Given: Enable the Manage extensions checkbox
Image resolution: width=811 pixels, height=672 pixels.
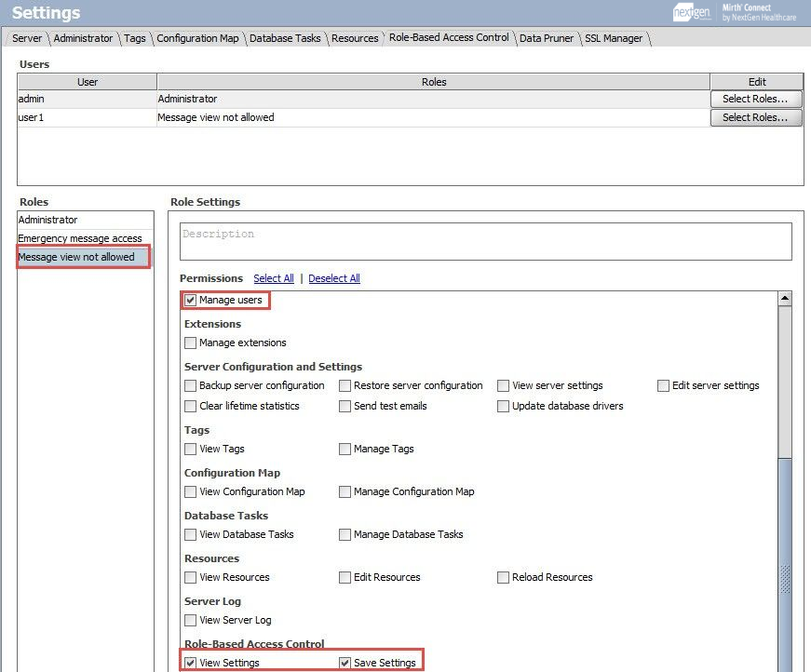Looking at the screenshot, I should (191, 343).
